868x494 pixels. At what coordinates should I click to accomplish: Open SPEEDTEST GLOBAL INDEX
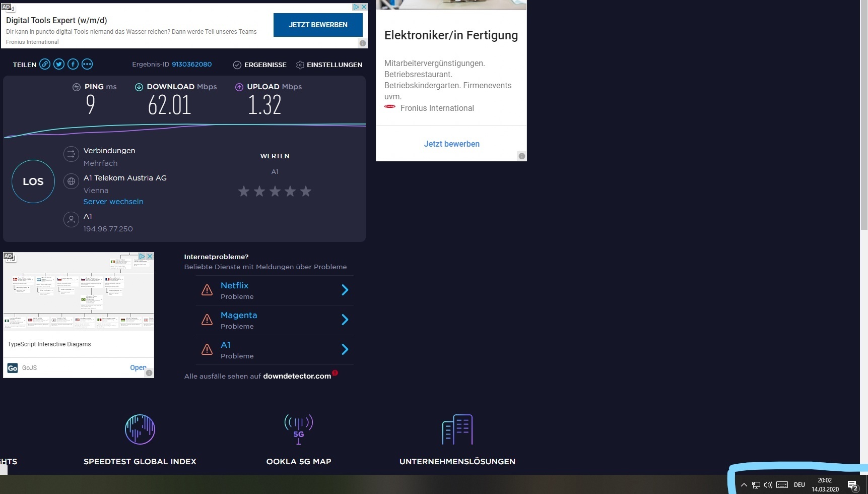tap(140, 461)
